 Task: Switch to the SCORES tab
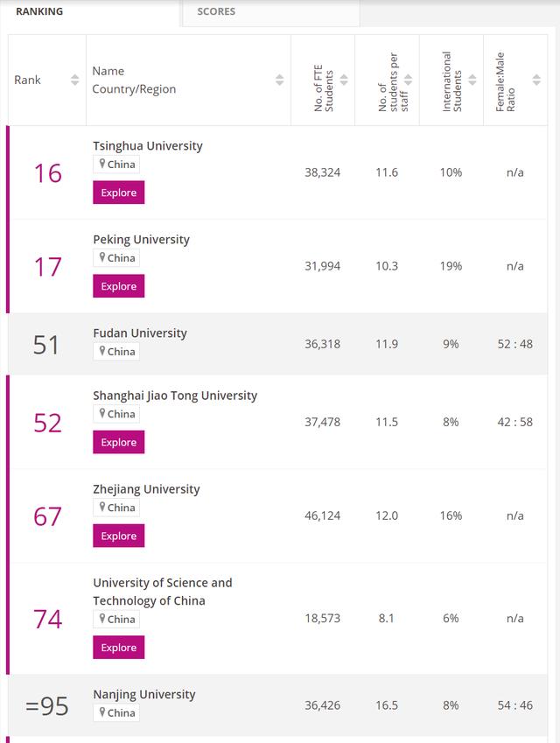click(x=216, y=11)
